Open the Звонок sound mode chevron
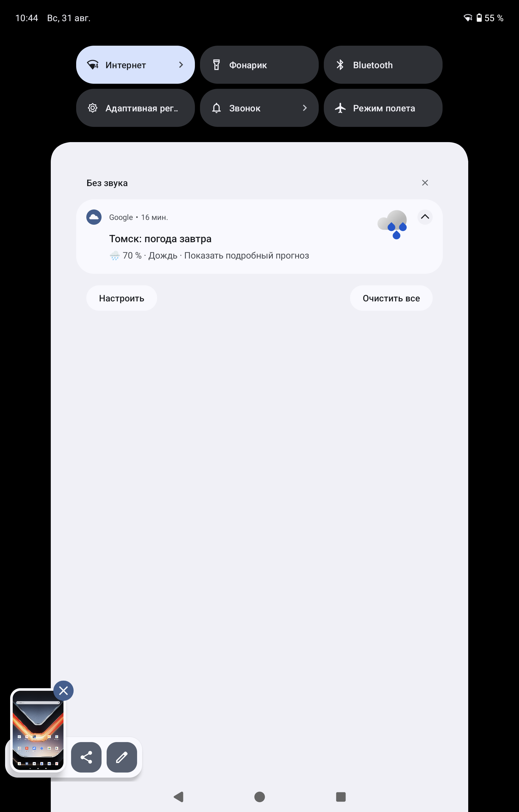The width and height of the screenshot is (519, 812). [305, 108]
